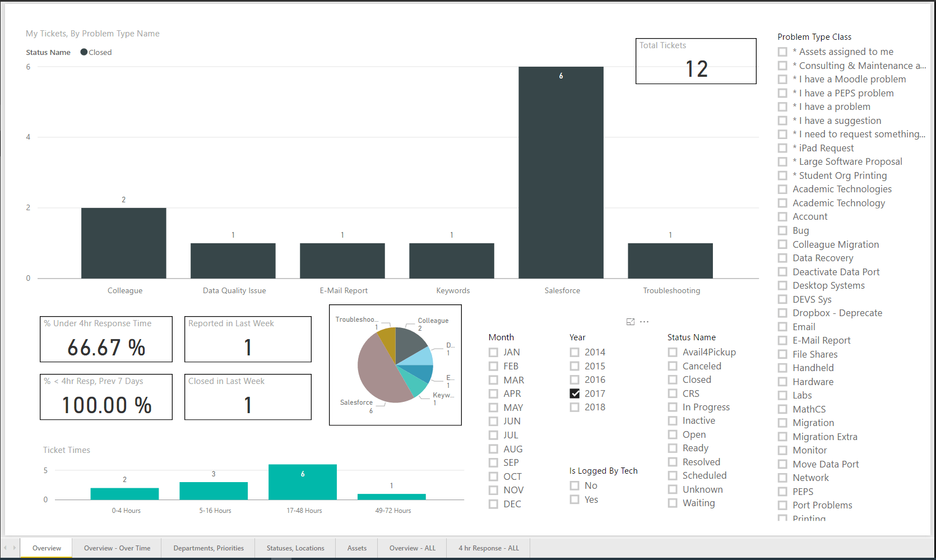Click the Reported in Last Week card
The width and height of the screenshot is (936, 560).
248,339
